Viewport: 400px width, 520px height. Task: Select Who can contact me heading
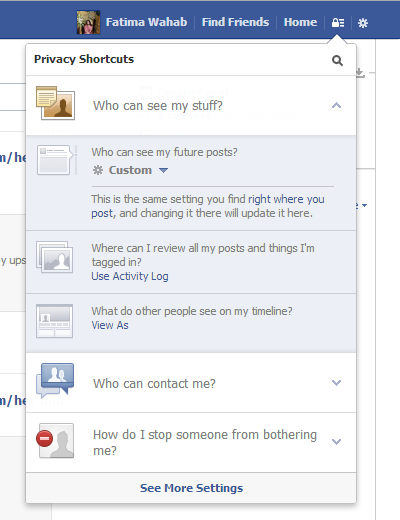coord(154,384)
